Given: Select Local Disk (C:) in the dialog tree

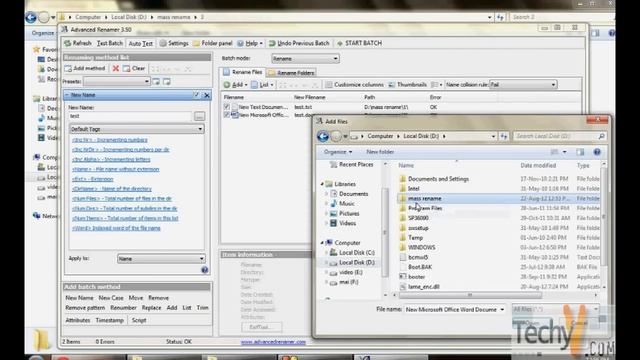Looking at the screenshot, I should point(357,253).
